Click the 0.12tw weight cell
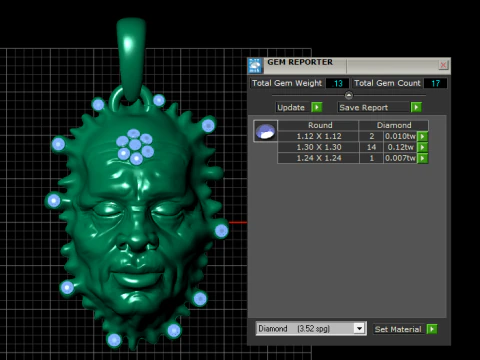Image resolution: width=480 pixels, height=360 pixels. point(400,147)
